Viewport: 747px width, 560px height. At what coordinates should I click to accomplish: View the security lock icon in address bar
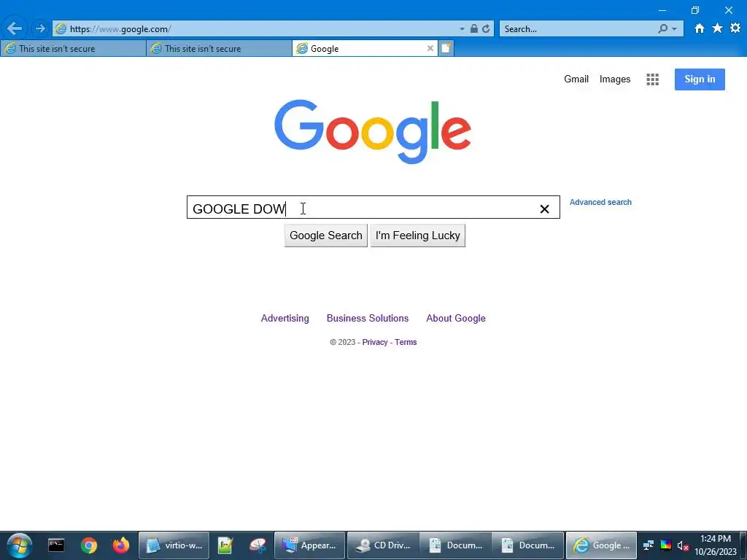[x=473, y=28]
